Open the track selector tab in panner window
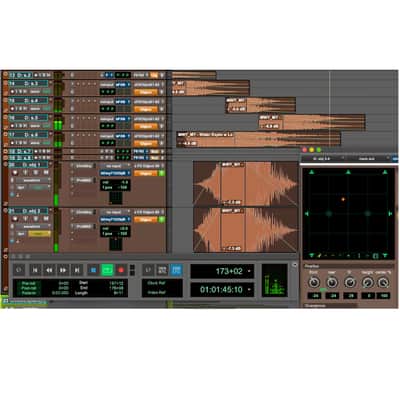Image resolution: width=400 pixels, height=400 pixels. click(323, 159)
